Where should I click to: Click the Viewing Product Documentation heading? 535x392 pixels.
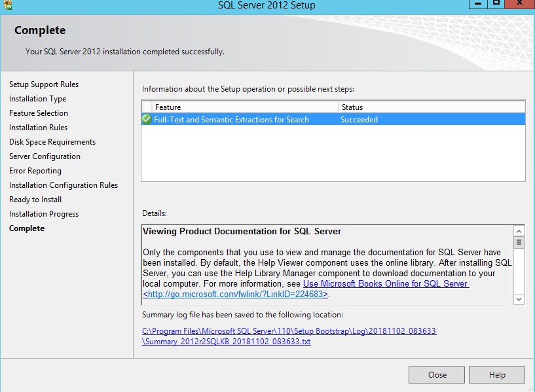coord(242,231)
